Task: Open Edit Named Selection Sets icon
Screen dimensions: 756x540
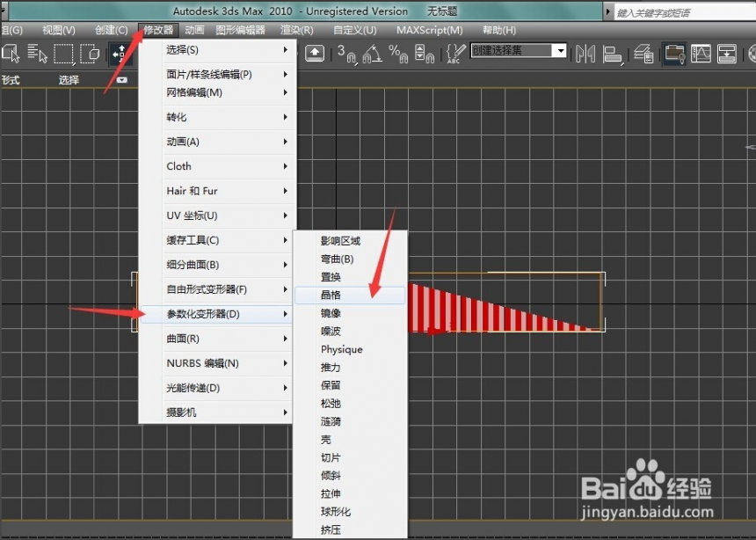Action: click(x=455, y=54)
